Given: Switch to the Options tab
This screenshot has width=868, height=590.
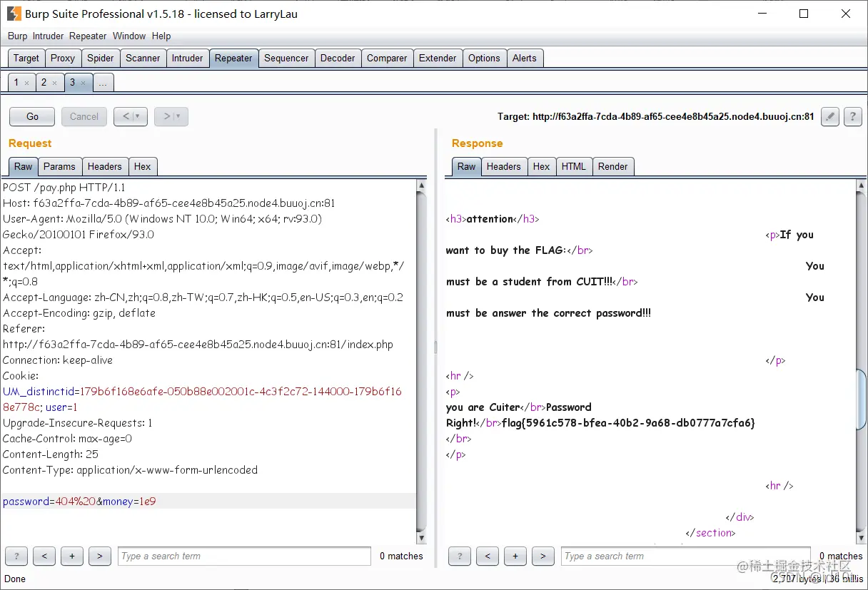Looking at the screenshot, I should 484,59.
